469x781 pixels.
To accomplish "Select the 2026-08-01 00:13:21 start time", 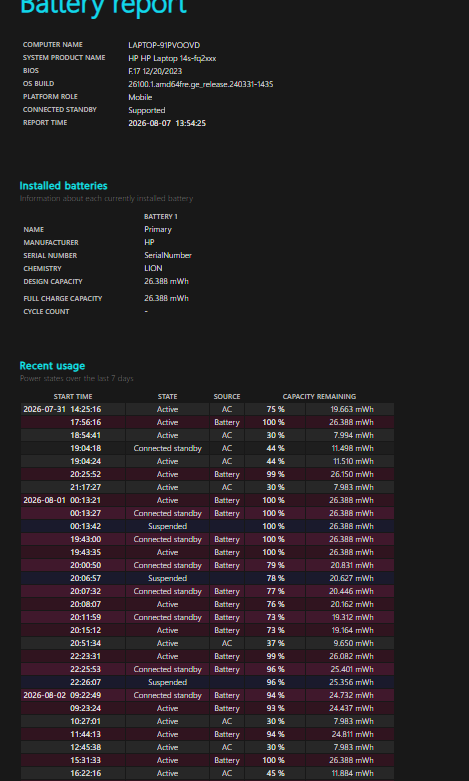I will click(62, 500).
